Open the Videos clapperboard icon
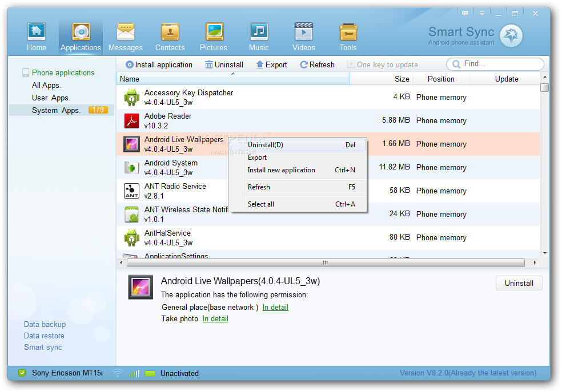 point(304,32)
